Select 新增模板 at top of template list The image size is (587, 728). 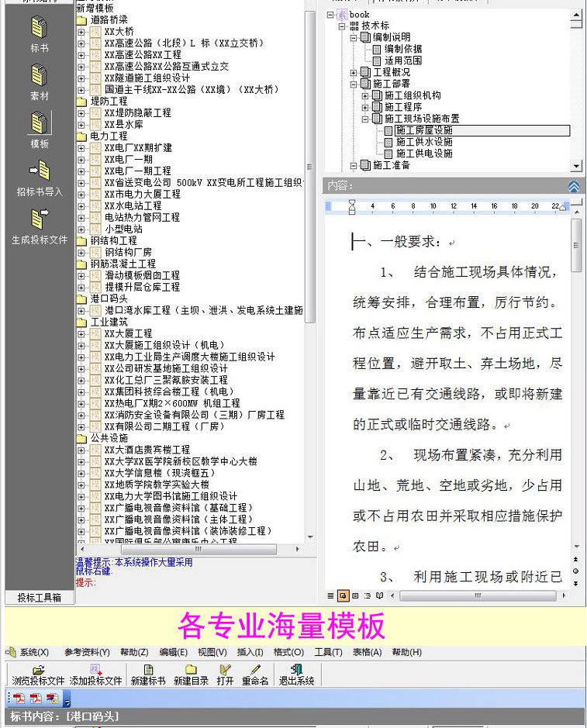click(95, 9)
